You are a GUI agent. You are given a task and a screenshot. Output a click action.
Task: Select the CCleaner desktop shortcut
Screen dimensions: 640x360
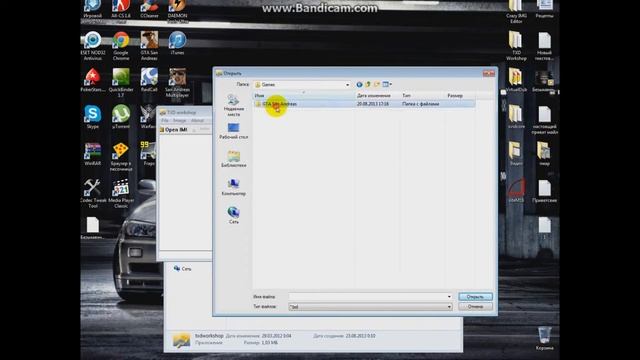click(x=149, y=9)
